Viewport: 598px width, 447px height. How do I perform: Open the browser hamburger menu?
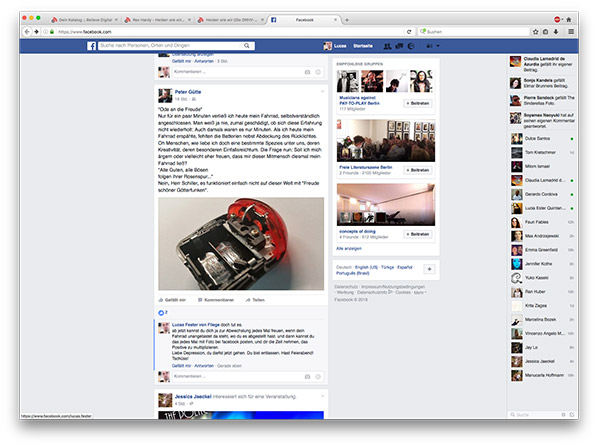(571, 32)
